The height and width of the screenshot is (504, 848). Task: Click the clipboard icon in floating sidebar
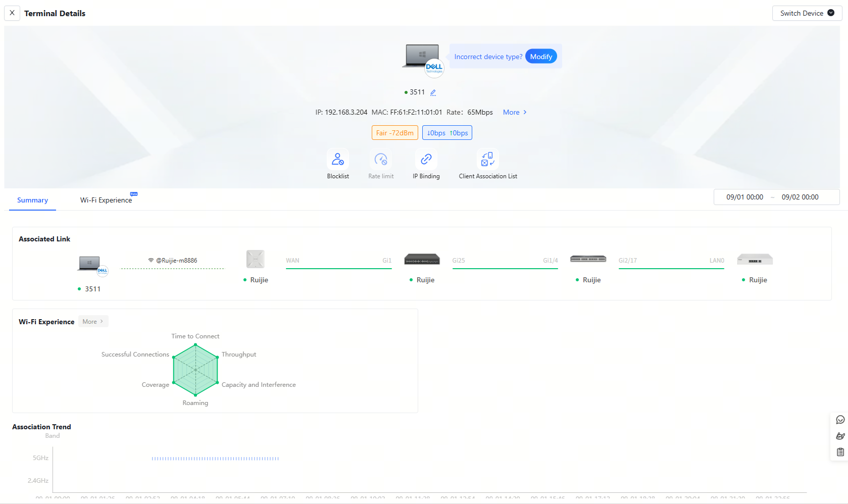coord(840,452)
